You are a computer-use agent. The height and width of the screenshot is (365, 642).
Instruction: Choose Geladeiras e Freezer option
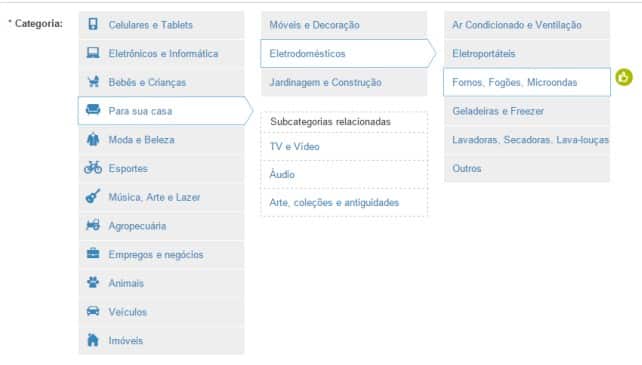[x=527, y=111]
